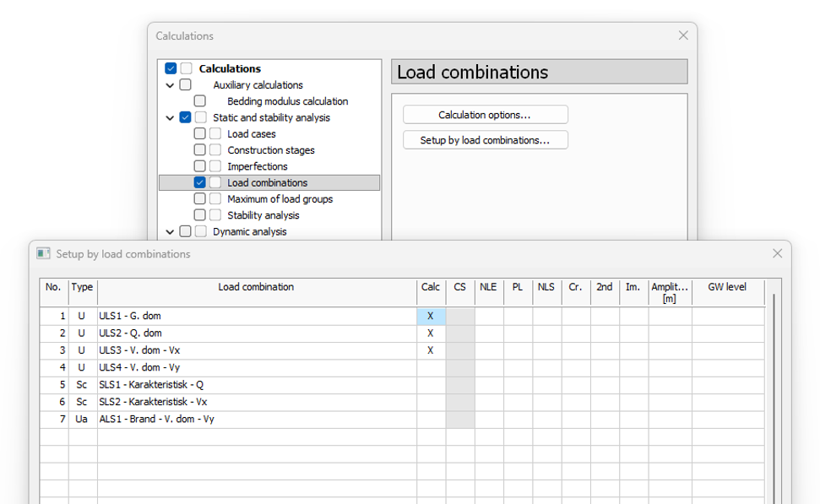This screenshot has height=504, width=820.
Task: Close the Calculations dialog
Action: click(x=683, y=35)
